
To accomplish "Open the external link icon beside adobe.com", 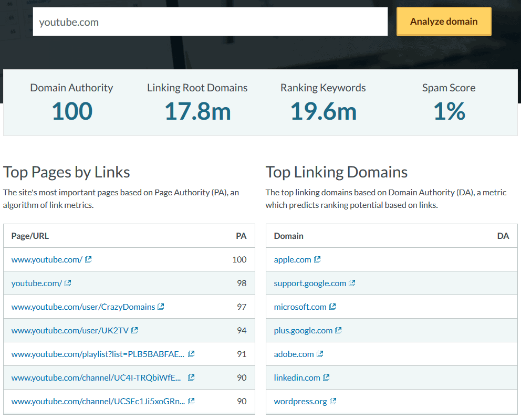I will 320,354.
